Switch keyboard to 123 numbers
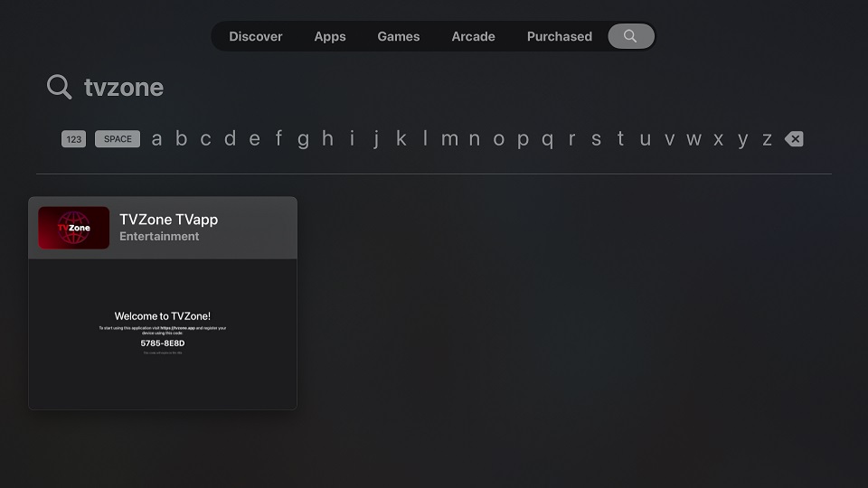Screen dimensions: 868x488 coord(73,139)
